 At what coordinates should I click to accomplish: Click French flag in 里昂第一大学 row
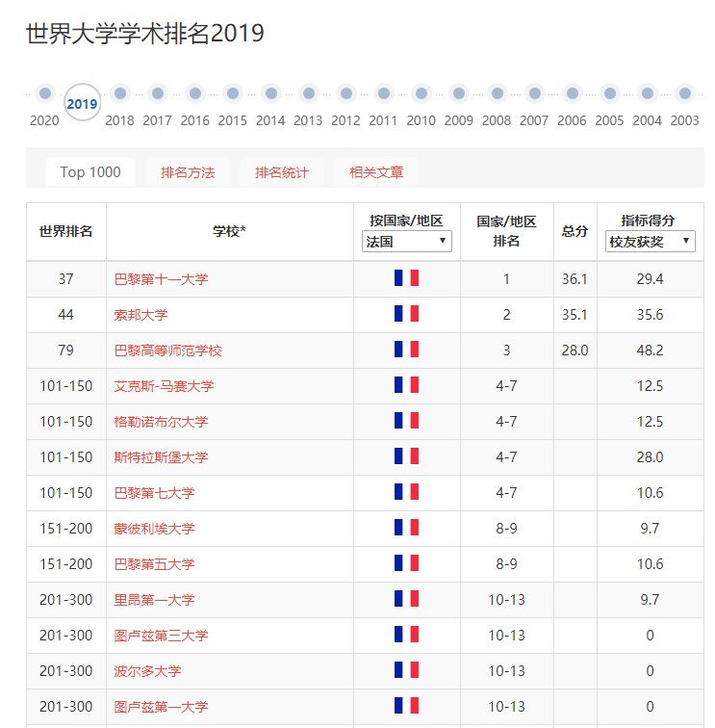click(x=406, y=598)
